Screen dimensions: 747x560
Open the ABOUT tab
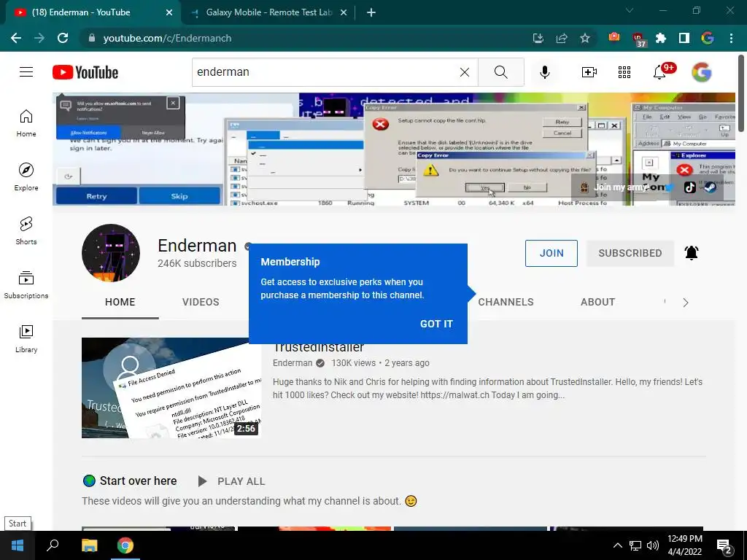[597, 302]
